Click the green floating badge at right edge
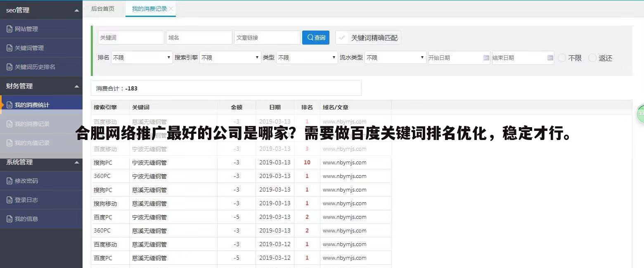 [640, 113]
